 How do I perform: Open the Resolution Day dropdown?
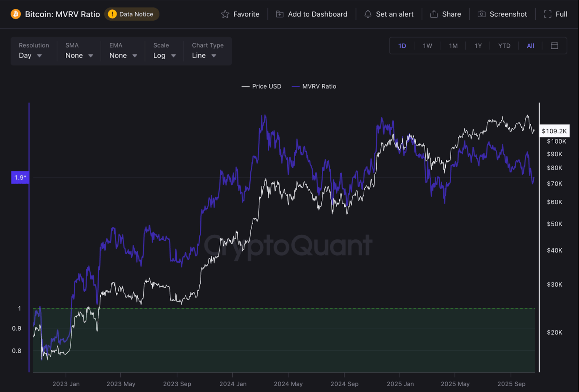click(x=30, y=55)
